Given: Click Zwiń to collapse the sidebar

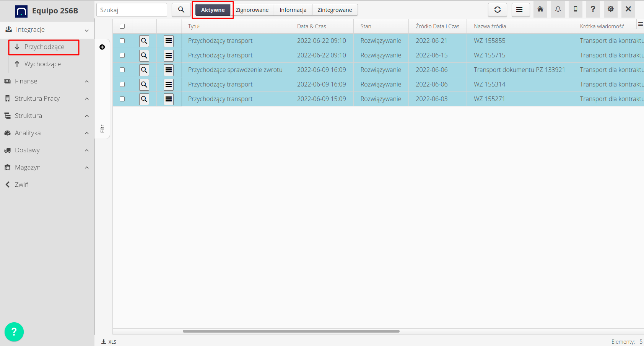Looking at the screenshot, I should click(x=21, y=184).
